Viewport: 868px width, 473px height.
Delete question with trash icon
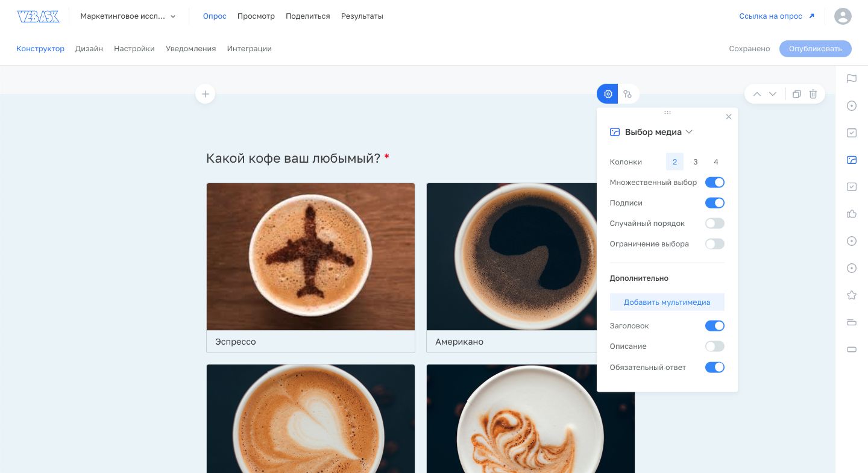[813, 94]
